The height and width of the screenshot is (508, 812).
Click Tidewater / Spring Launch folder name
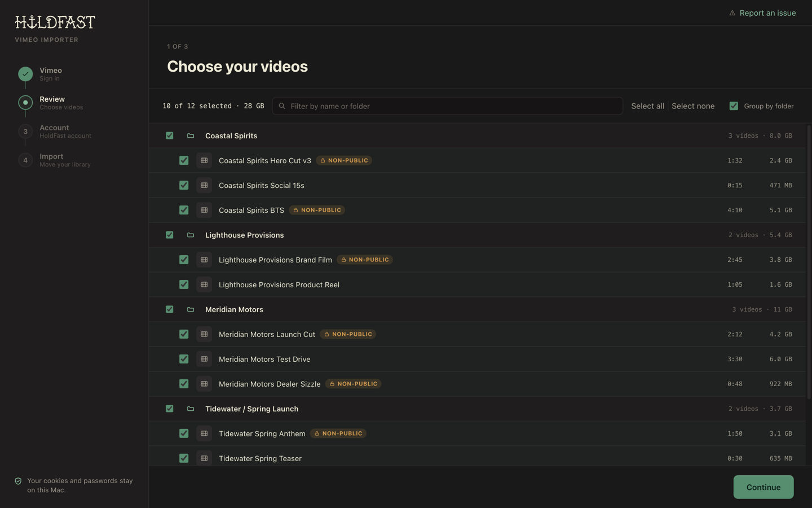coord(251,409)
